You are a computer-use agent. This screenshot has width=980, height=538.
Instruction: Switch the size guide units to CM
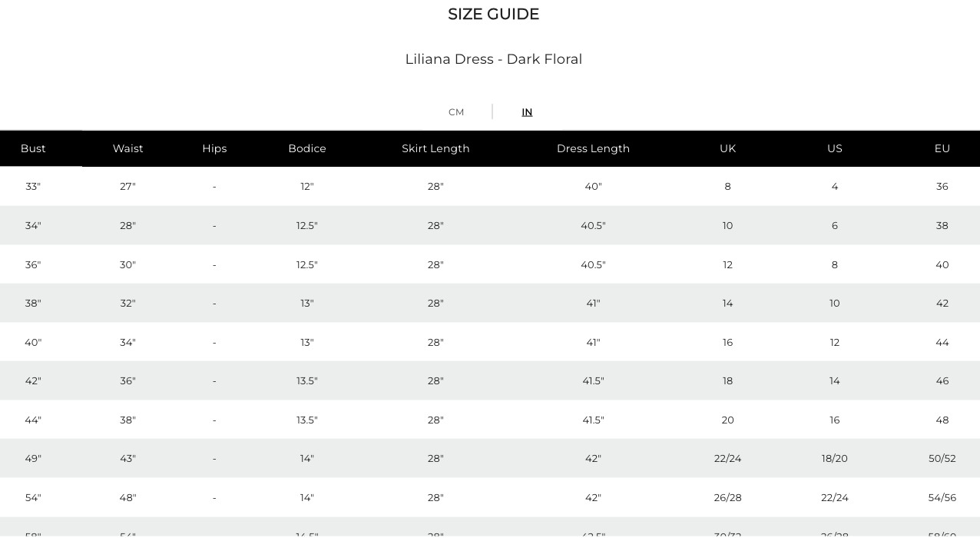456,112
